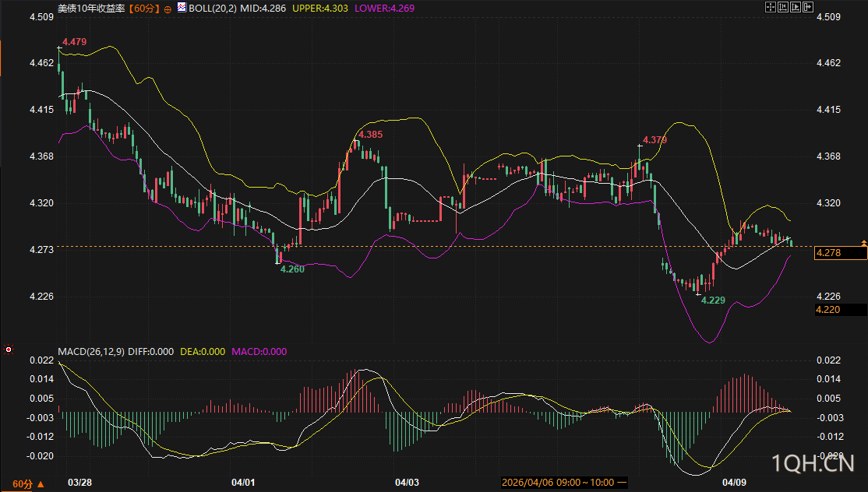This screenshot has height=492, width=868.
Task: Click the jump-to-chart-start icon
Action: click(x=782, y=8)
